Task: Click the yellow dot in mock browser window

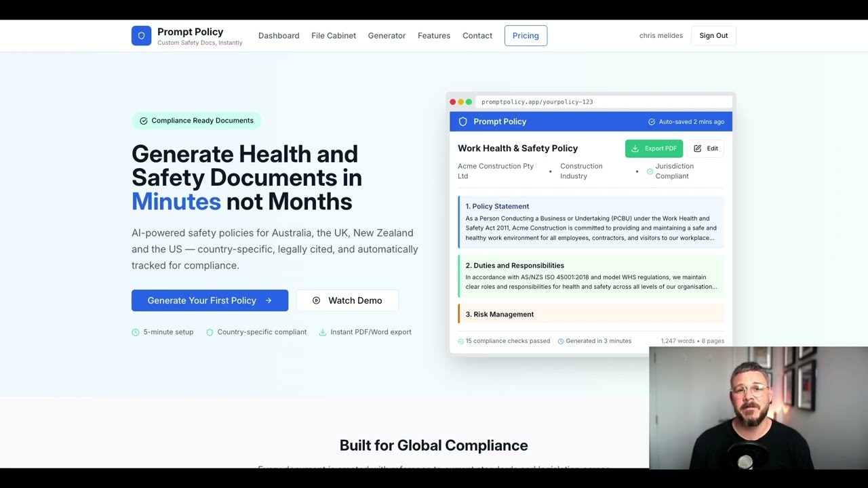Action: coord(461,102)
